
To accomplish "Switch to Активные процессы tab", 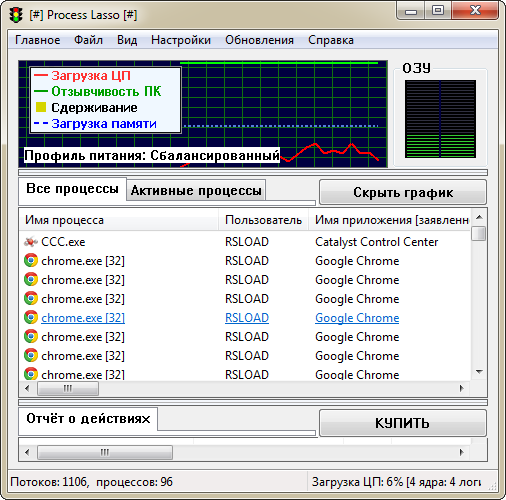I will coord(196,190).
